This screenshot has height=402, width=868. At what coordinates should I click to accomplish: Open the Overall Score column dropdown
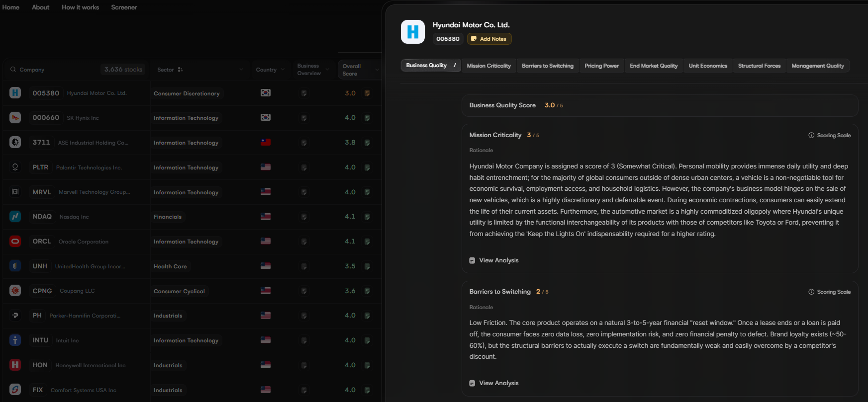377,70
